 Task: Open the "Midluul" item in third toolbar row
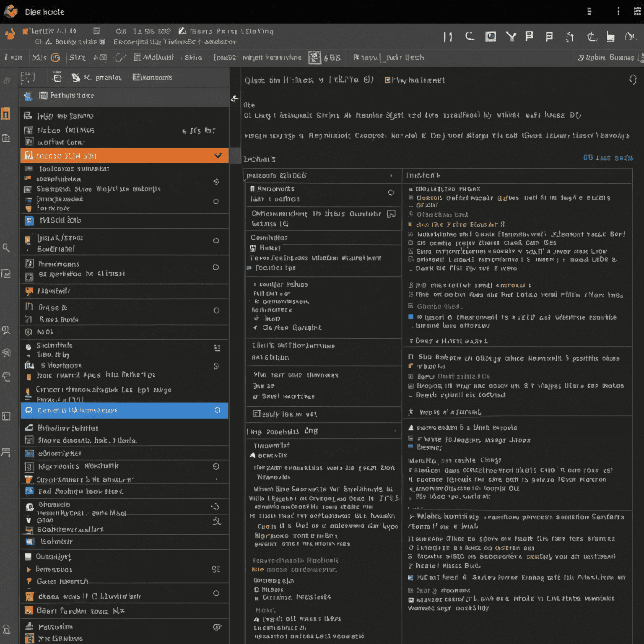[153, 57]
